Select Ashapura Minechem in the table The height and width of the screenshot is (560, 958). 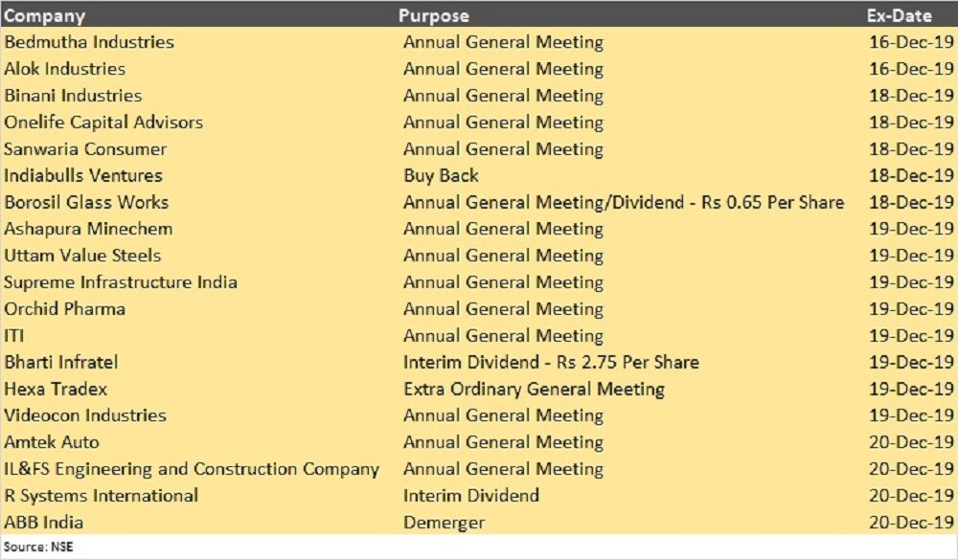click(x=90, y=229)
